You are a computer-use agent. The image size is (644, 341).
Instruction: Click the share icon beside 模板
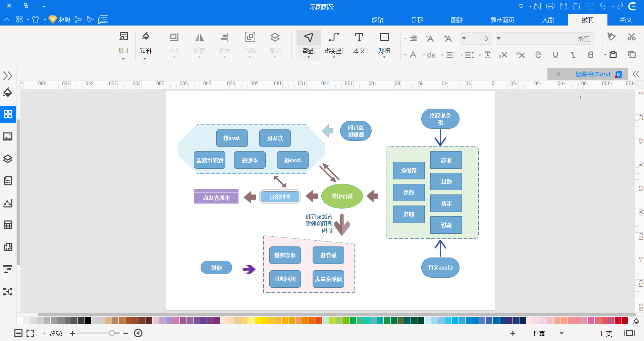[x=78, y=19]
